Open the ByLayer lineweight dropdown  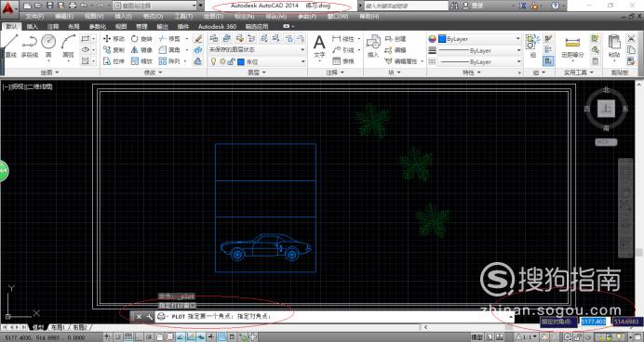click(479, 50)
